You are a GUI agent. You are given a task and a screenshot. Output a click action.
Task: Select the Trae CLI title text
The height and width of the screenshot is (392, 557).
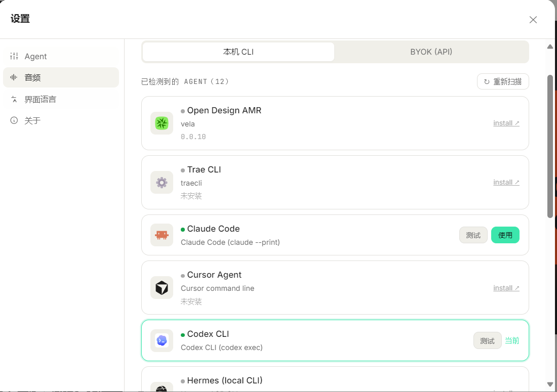coord(204,169)
